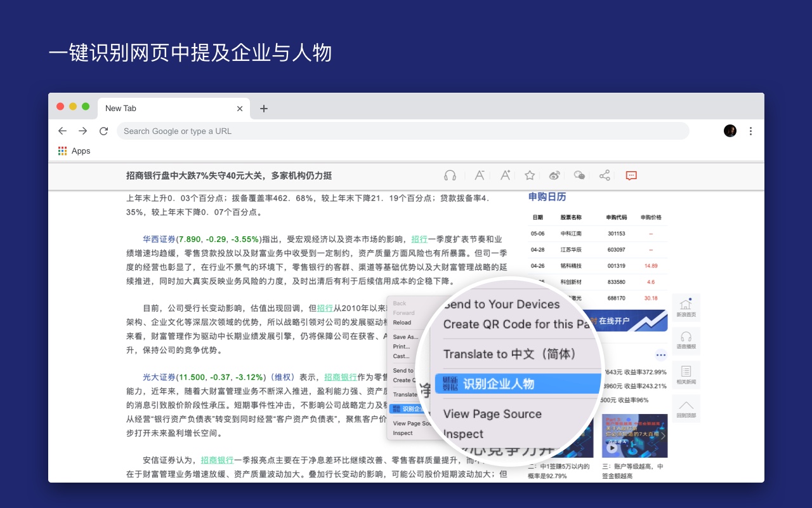Open the Apps grid shortcut in bookmarks bar
The image size is (812, 508).
click(x=74, y=151)
